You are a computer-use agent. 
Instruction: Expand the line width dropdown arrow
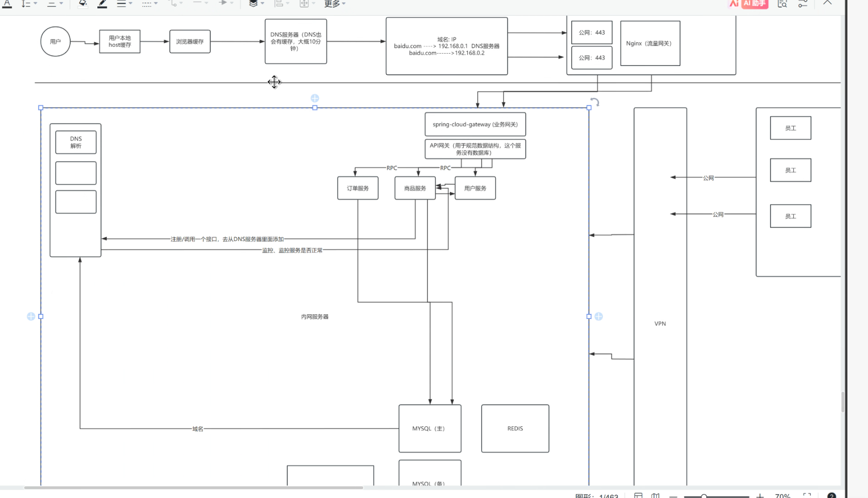coord(131,4)
